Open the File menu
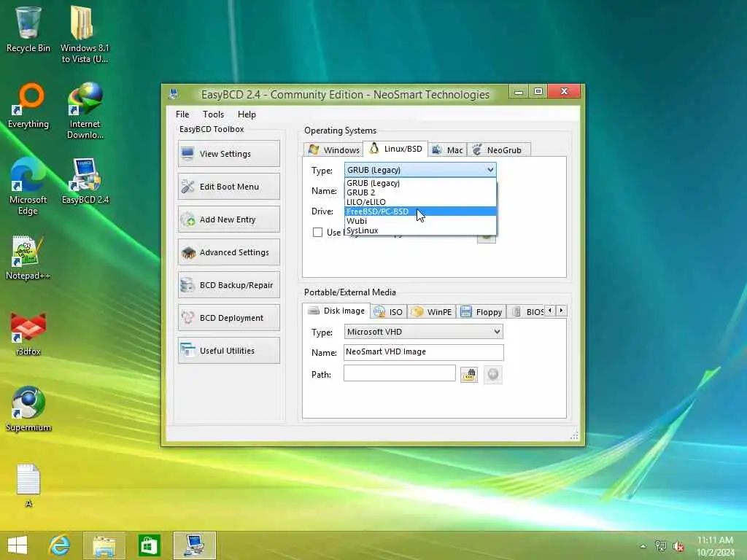747x560 pixels. (182, 114)
